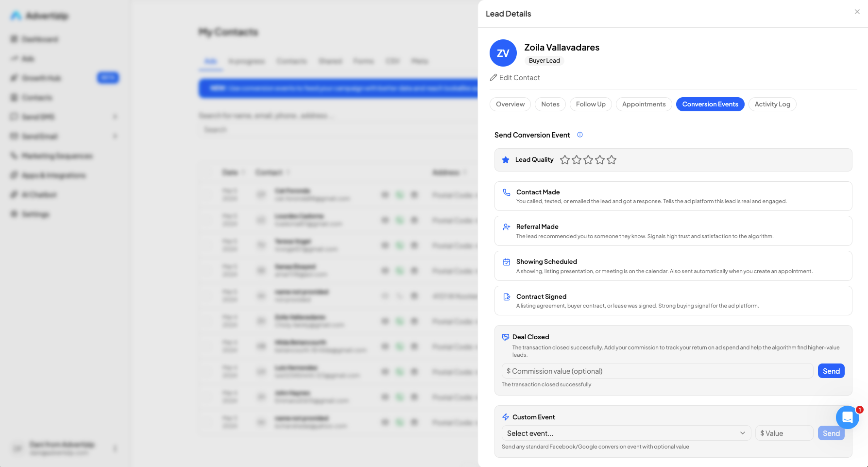Open the chat support bubble

(848, 417)
